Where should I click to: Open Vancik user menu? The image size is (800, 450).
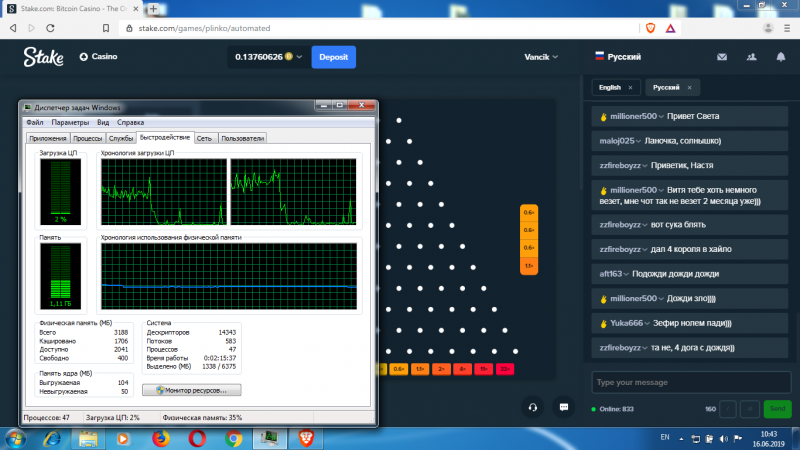click(541, 57)
